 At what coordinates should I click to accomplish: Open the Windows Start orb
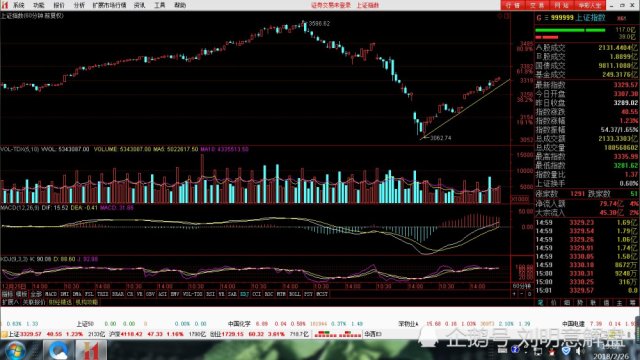coord(15,351)
